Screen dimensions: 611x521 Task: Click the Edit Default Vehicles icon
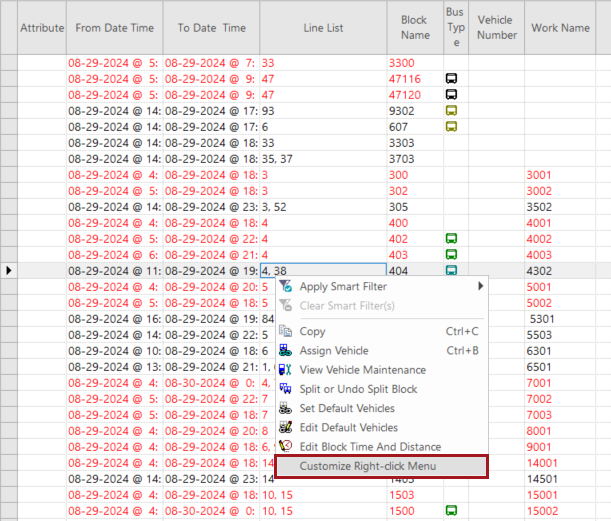(287, 427)
